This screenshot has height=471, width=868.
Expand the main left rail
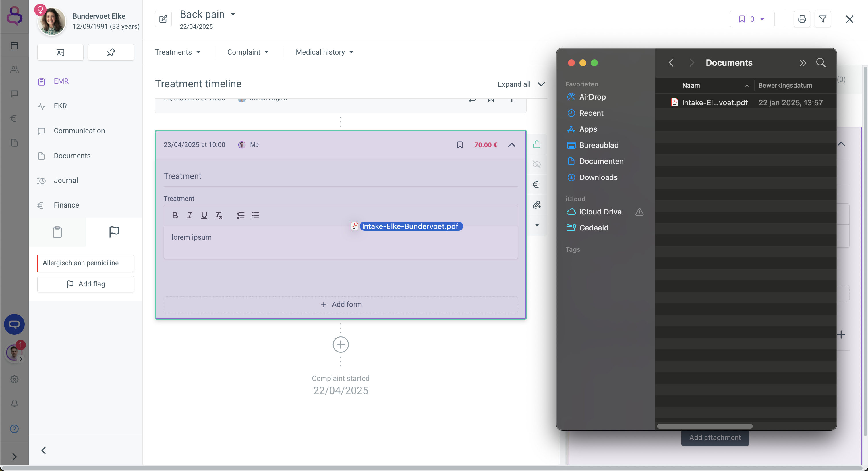14,457
